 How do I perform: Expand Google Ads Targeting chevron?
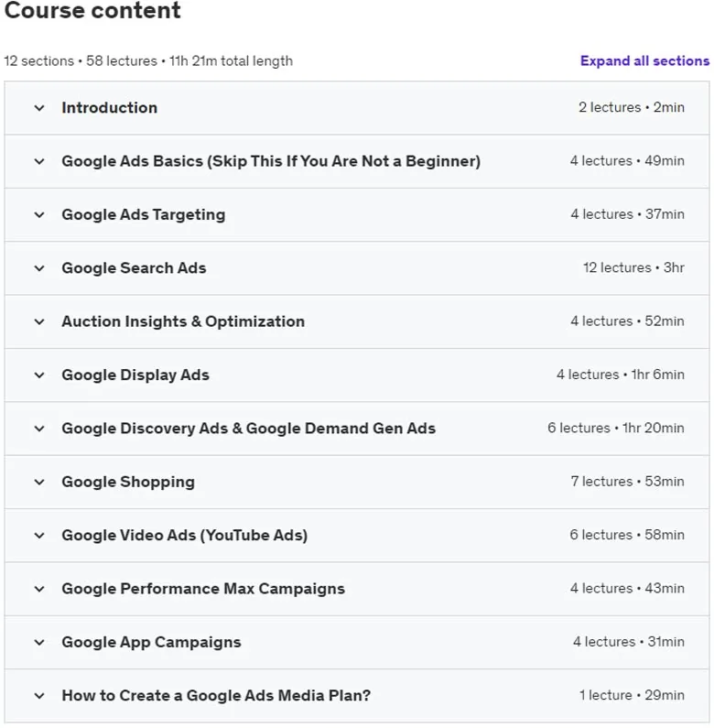[39, 215]
